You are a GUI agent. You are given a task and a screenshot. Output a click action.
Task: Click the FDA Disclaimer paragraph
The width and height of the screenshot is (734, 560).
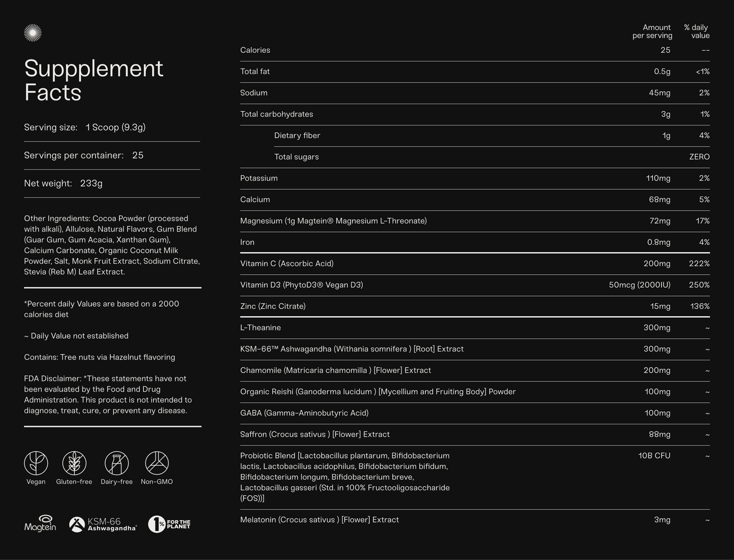tap(108, 394)
